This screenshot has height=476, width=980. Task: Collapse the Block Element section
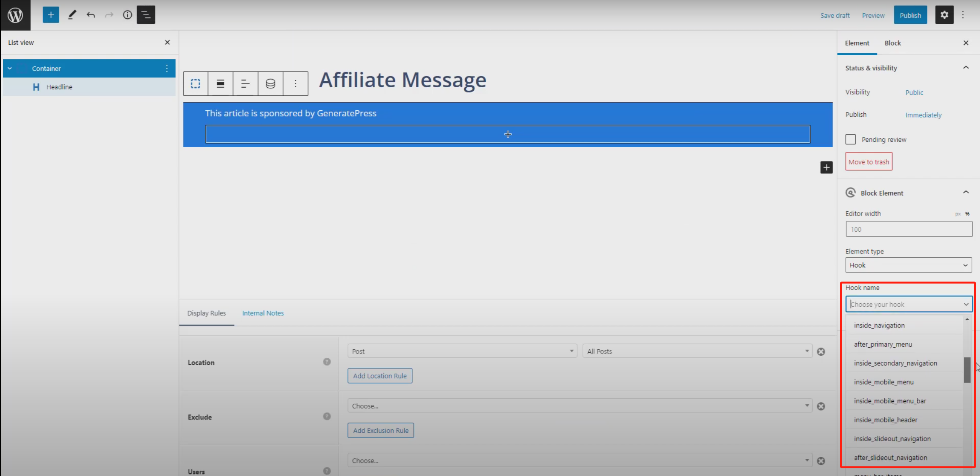966,192
